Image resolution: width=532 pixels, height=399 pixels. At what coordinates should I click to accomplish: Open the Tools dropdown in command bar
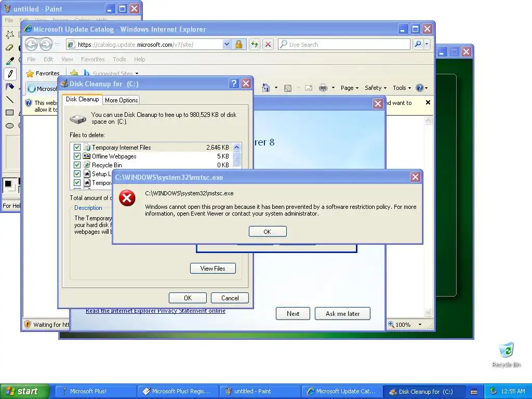pyautogui.click(x=402, y=88)
